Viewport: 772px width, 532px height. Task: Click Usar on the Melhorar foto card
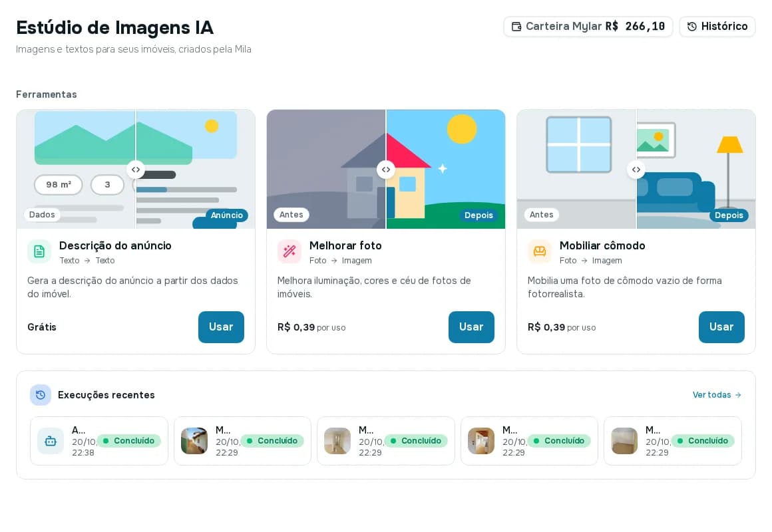tap(471, 327)
